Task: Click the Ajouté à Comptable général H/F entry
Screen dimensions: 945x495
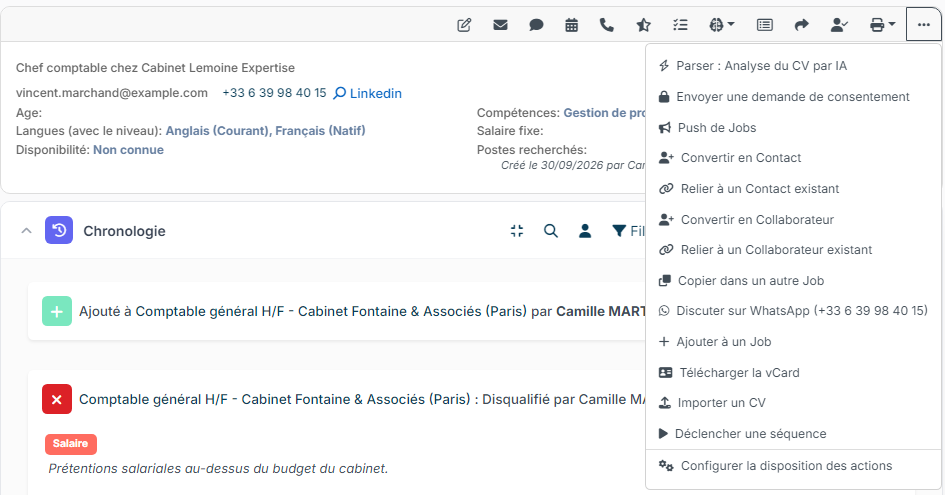Action: (338, 311)
